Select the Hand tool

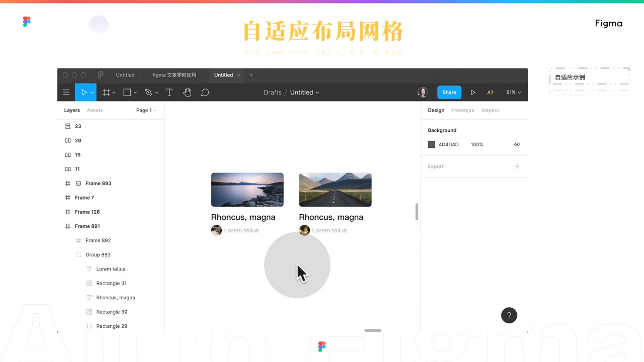(187, 93)
